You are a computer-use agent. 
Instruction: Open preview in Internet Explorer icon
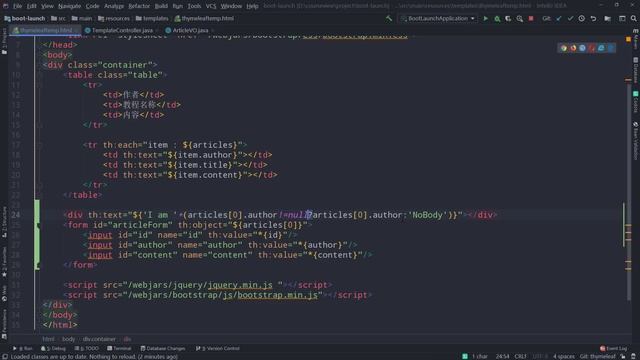point(601,48)
